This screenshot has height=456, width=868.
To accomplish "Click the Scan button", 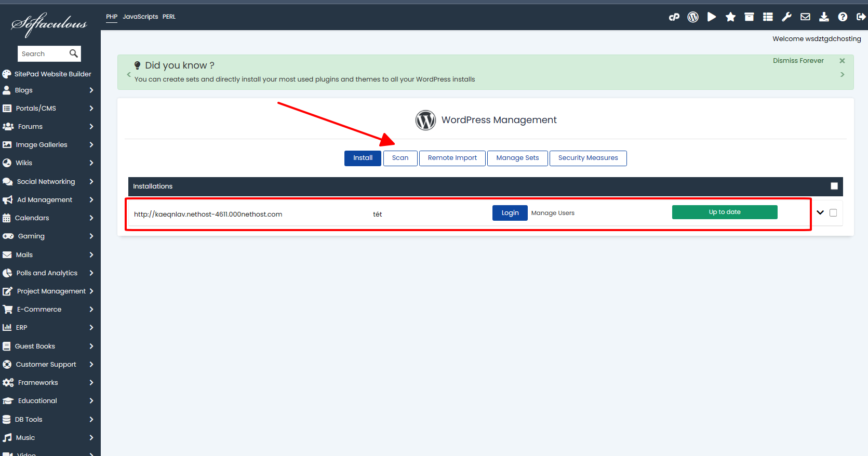I will click(x=400, y=158).
